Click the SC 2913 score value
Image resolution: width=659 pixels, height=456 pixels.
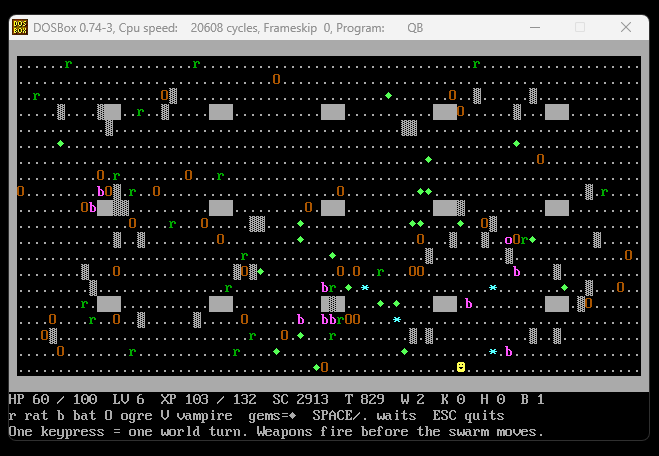pyautogui.click(x=301, y=399)
